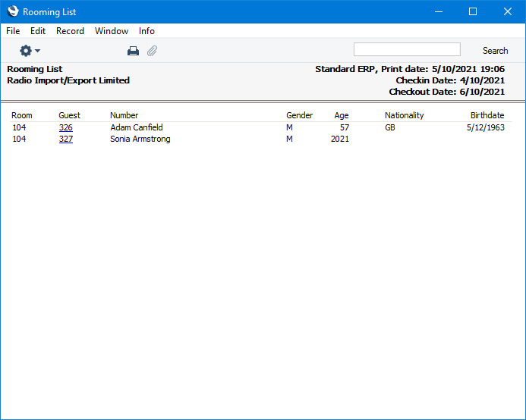Open the Info menu
Screen dimensions: 526x420
tap(146, 31)
